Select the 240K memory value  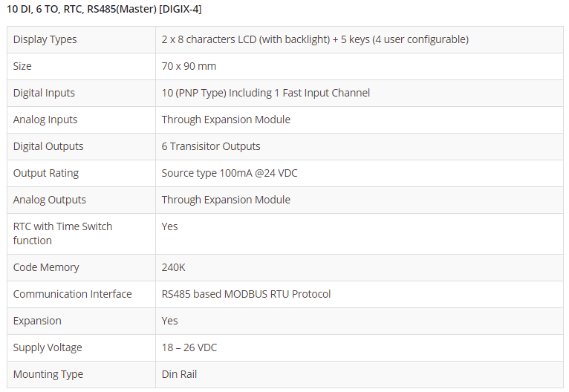coord(172,267)
